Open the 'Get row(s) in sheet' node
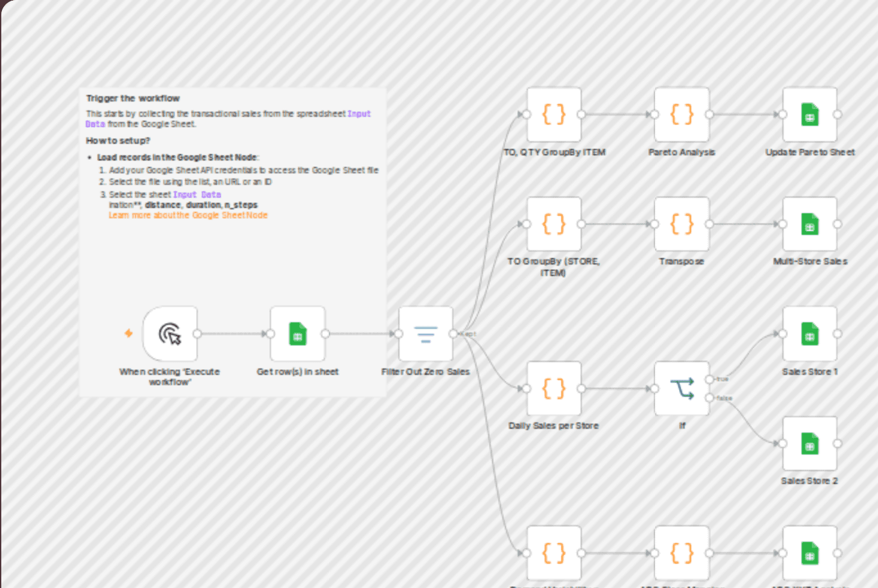Viewport: 878px width, 588px height. (x=297, y=334)
